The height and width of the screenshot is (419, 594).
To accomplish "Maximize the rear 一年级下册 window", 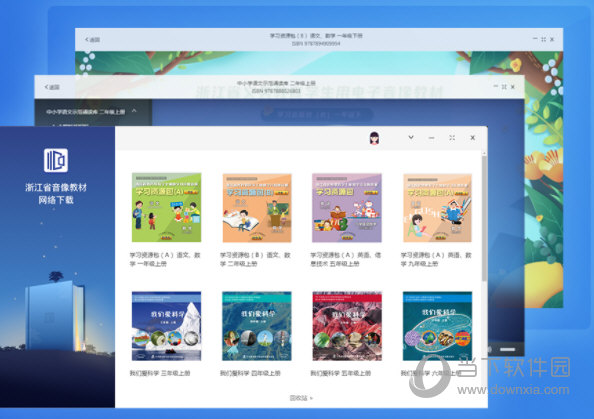I will tap(543, 39).
